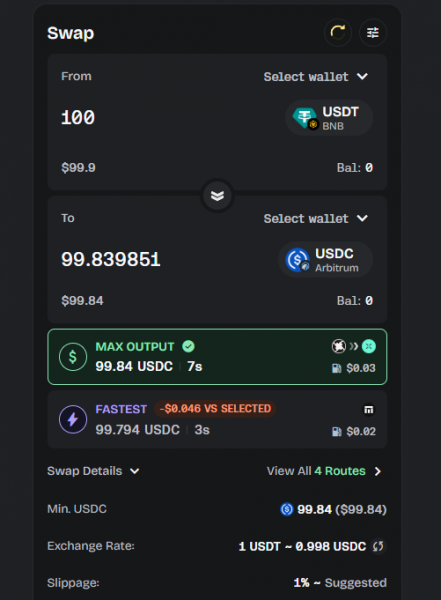Click the USDT token logo
The height and width of the screenshot is (600, 441).
[x=305, y=117]
